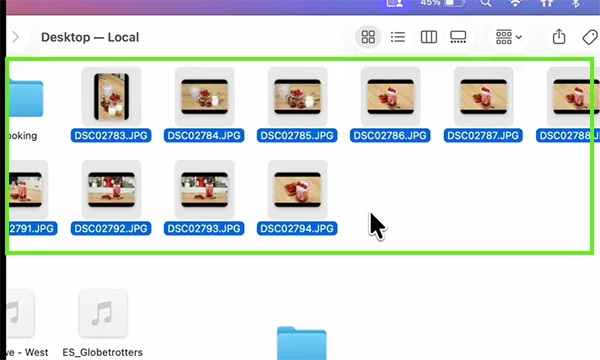Screen dimensions: 600x360
Task: Click the Desktop — Local window title
Action: click(x=90, y=37)
